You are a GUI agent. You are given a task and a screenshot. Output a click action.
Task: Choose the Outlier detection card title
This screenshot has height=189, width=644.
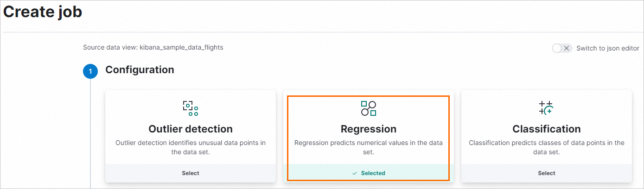(x=191, y=129)
